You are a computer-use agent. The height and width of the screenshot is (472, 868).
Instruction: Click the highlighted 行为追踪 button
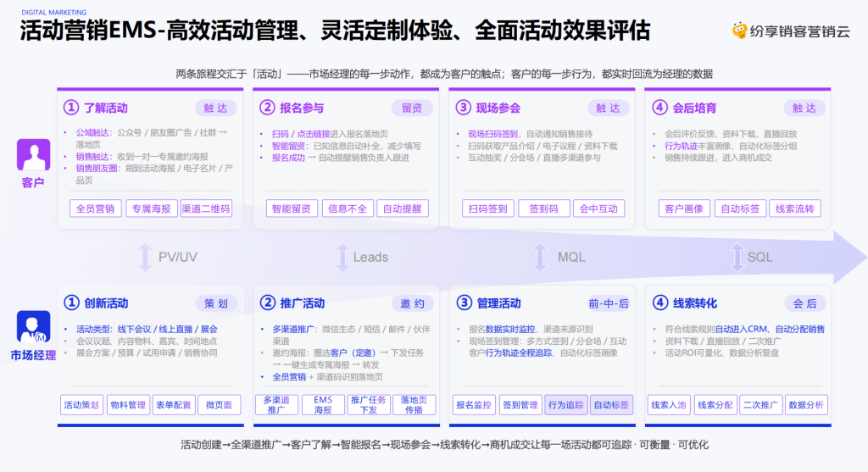pos(565,405)
